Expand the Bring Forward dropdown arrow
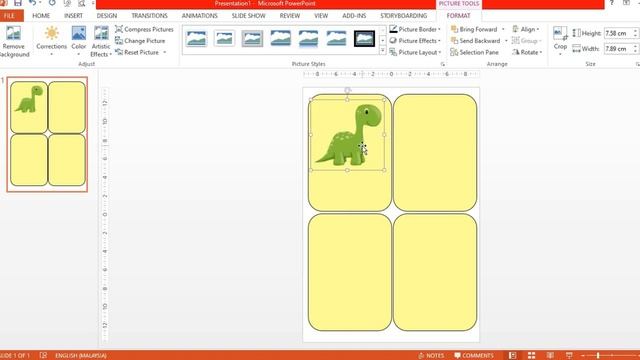 tap(503, 29)
